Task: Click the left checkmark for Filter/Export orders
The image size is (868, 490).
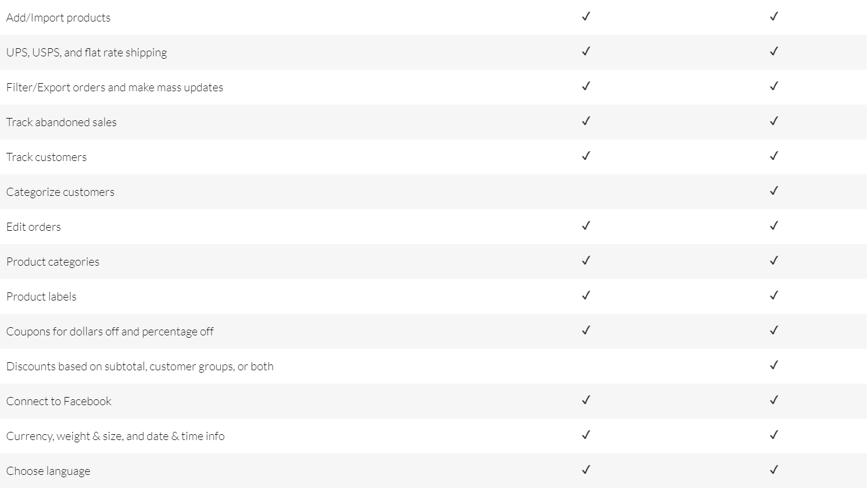Action: click(586, 87)
